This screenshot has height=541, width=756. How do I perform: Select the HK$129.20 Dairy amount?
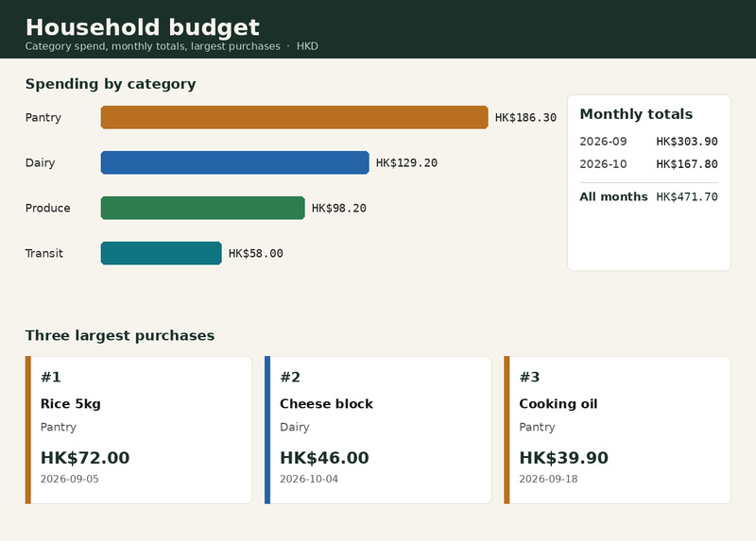point(406,162)
